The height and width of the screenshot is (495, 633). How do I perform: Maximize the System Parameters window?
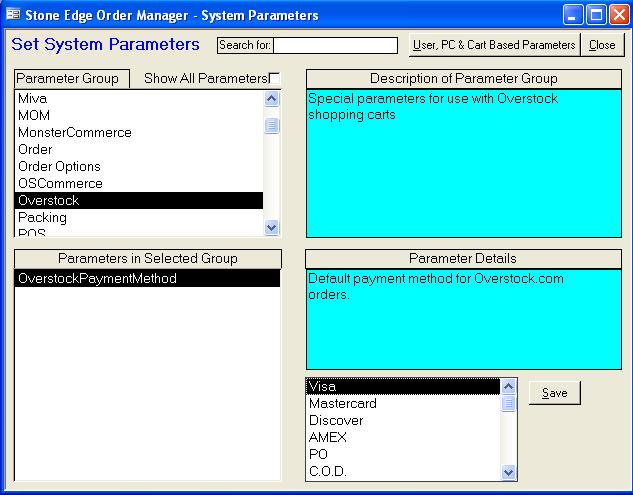(596, 15)
